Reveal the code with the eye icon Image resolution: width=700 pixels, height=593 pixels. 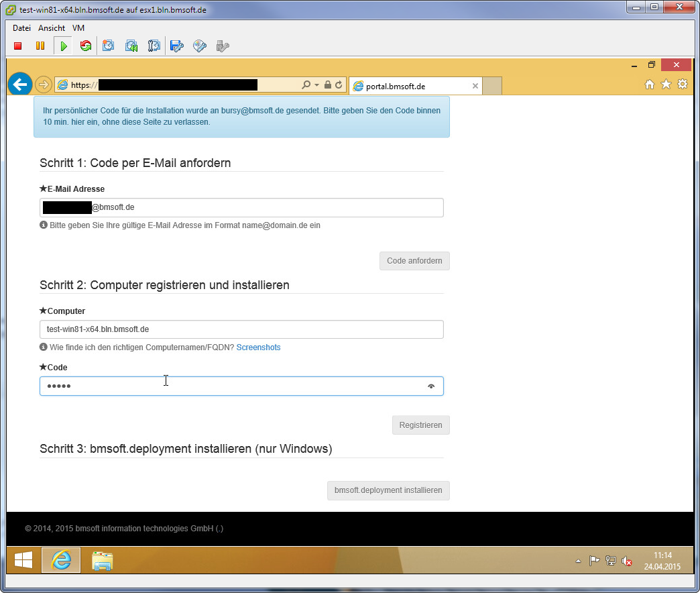[431, 386]
